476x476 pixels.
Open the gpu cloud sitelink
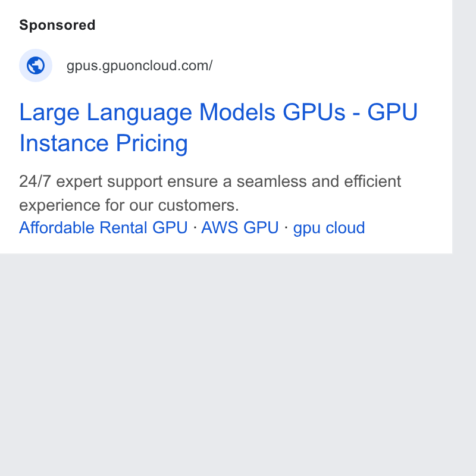tap(329, 228)
